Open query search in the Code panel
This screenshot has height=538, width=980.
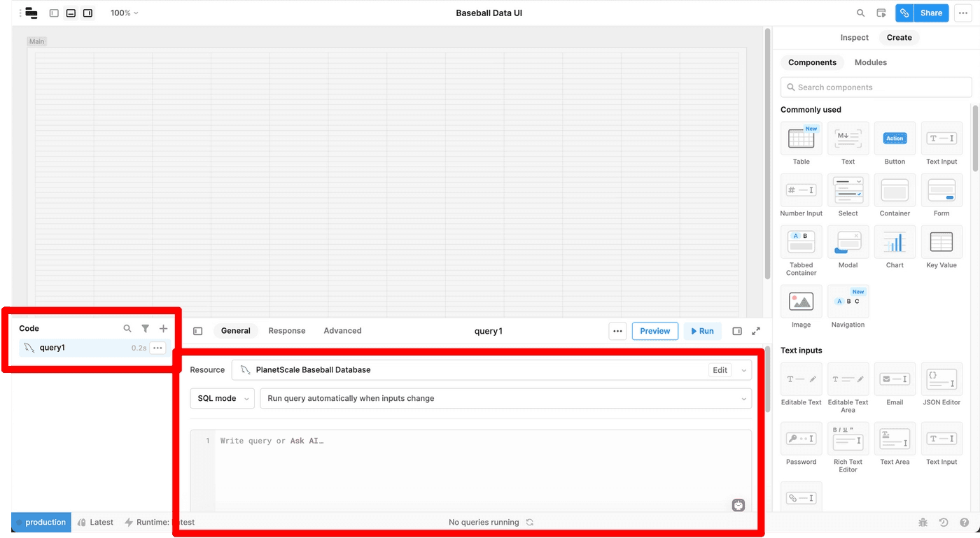(x=127, y=327)
